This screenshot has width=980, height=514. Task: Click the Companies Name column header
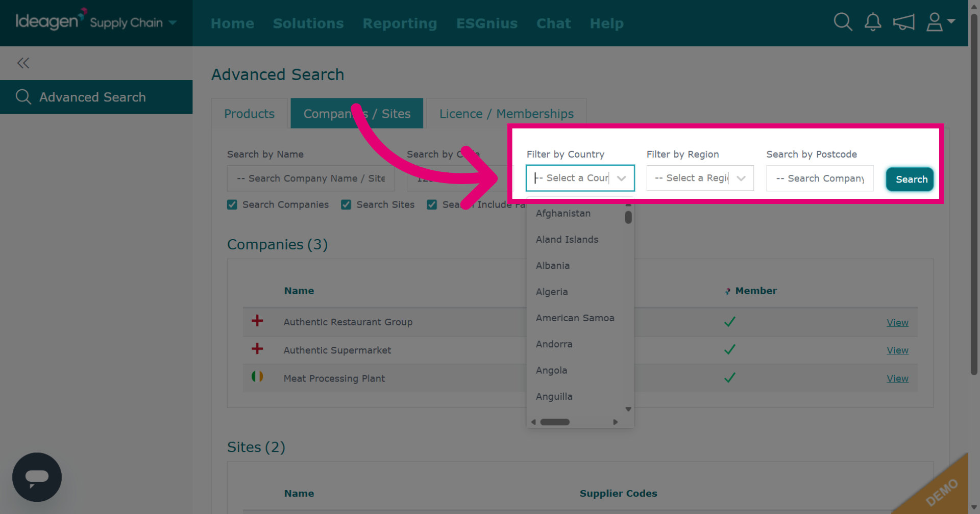coord(299,291)
